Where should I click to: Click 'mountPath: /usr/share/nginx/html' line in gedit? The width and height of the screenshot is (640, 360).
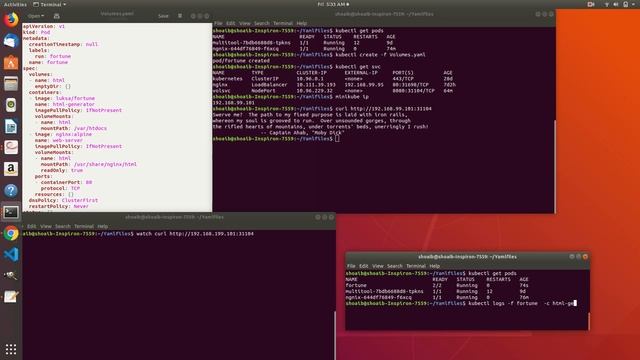click(89, 164)
